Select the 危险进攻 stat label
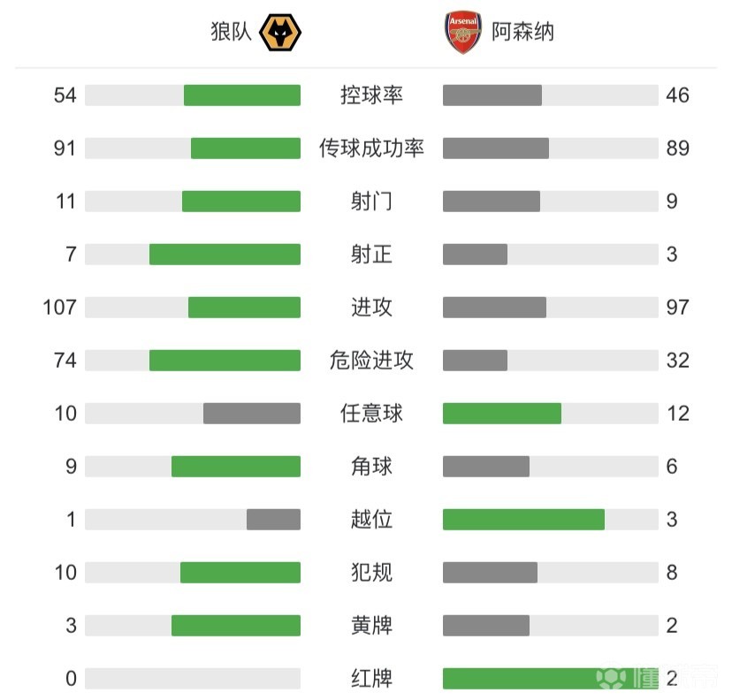Image resolution: width=732 pixels, height=700 pixels. [371, 361]
